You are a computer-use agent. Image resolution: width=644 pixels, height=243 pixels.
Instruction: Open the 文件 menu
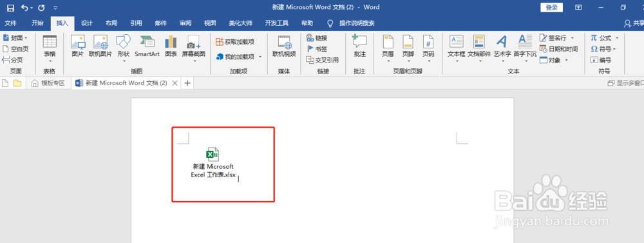pyautogui.click(x=10, y=23)
